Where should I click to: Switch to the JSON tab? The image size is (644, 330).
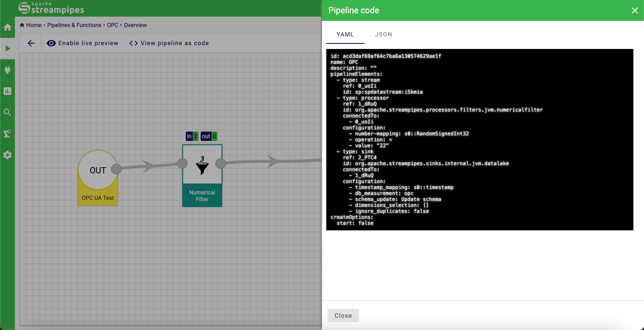coord(383,34)
